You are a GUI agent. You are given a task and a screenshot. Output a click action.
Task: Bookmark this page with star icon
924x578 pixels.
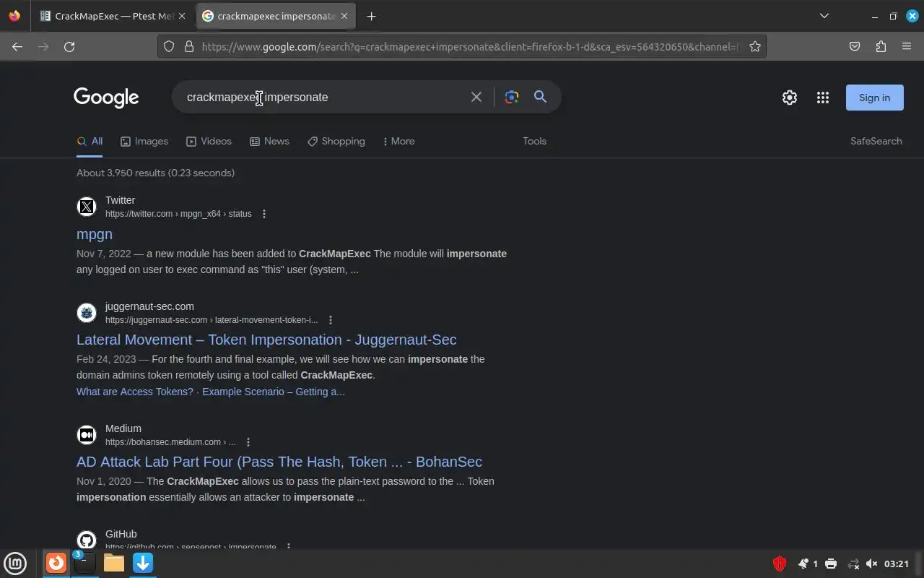tap(755, 46)
